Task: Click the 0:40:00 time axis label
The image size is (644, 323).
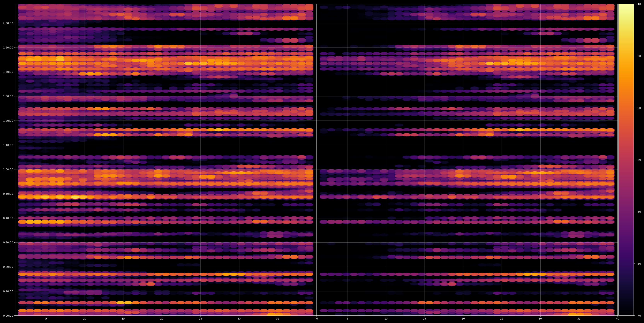Action: click(8, 218)
